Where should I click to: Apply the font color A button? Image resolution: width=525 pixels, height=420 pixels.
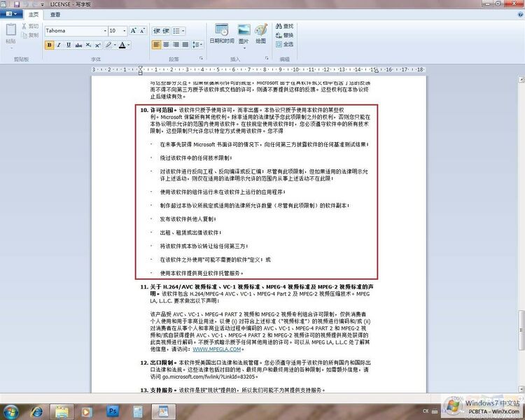point(122,45)
